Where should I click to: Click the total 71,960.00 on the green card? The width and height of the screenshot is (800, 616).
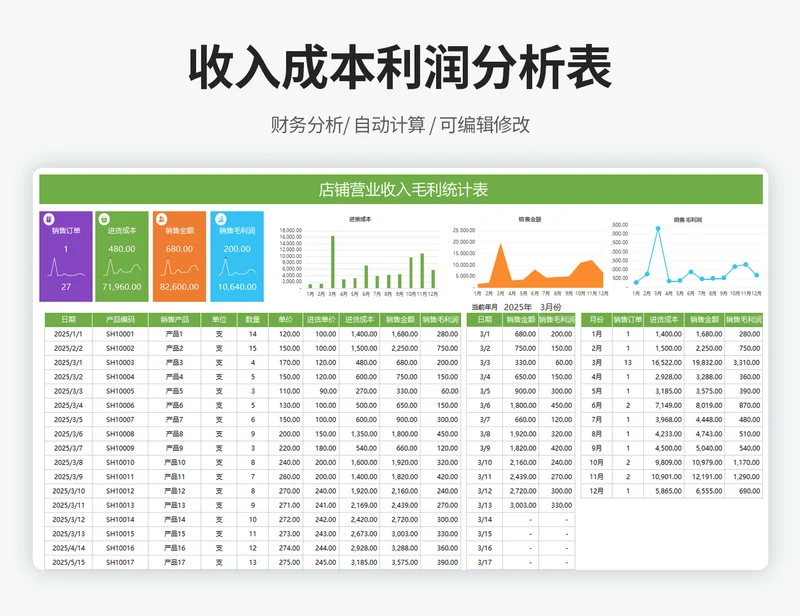(x=122, y=287)
